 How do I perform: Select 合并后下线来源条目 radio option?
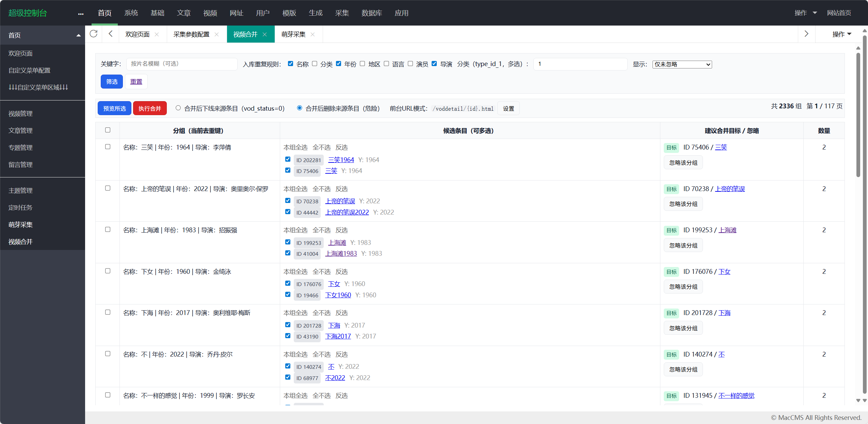point(178,108)
